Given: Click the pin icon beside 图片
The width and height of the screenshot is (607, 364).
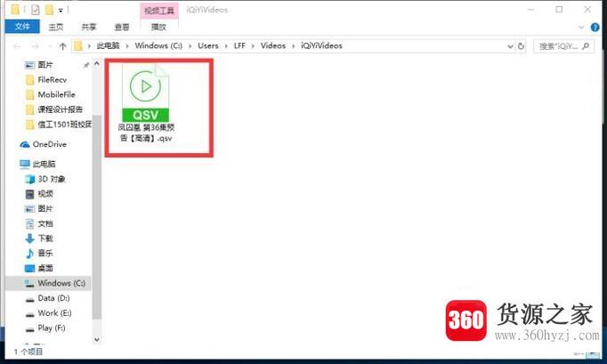Looking at the screenshot, I should 86,65.
